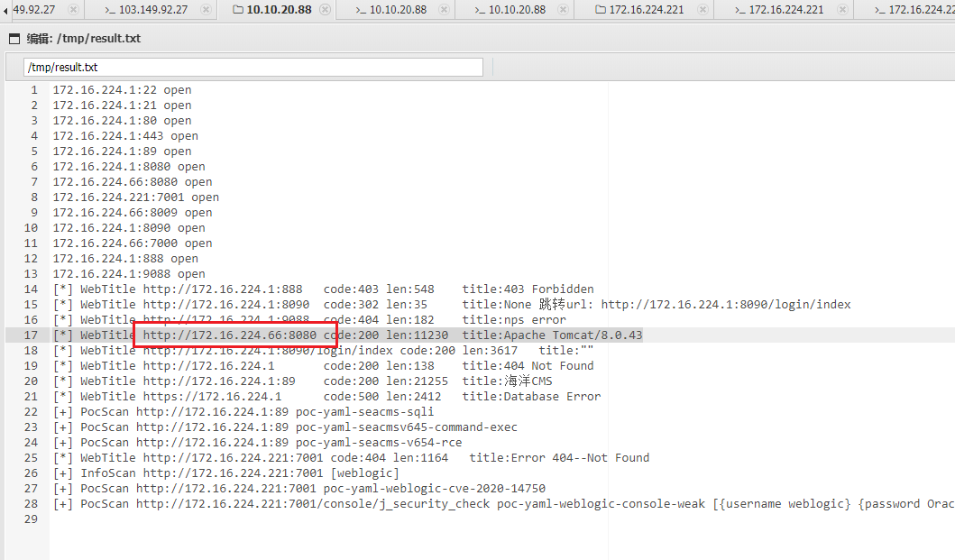Click the /tmp/result.txt path input field
Image resolution: width=955 pixels, height=560 pixels.
tap(253, 68)
